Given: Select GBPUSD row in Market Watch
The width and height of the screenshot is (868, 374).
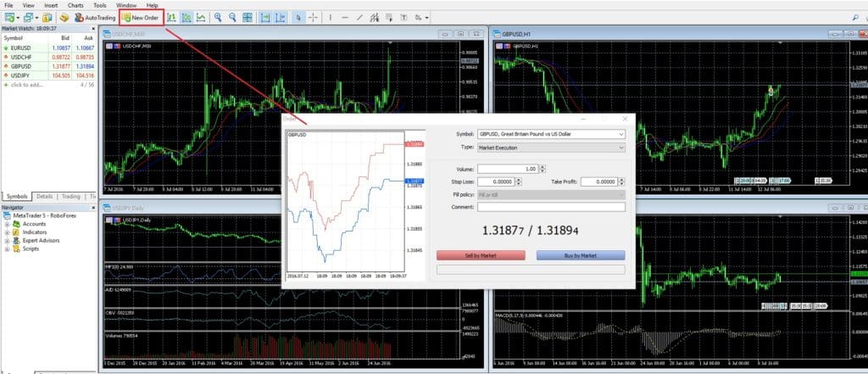Looking at the screenshot, I should 48,66.
